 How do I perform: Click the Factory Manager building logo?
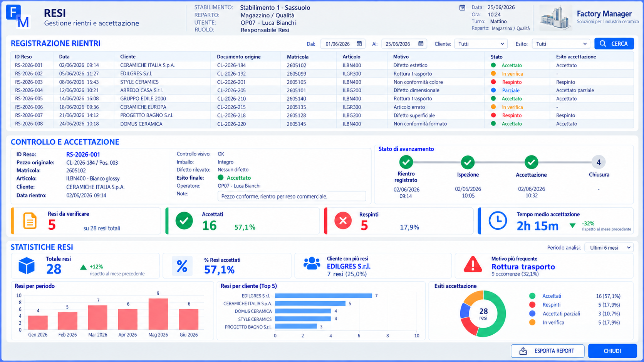click(555, 18)
